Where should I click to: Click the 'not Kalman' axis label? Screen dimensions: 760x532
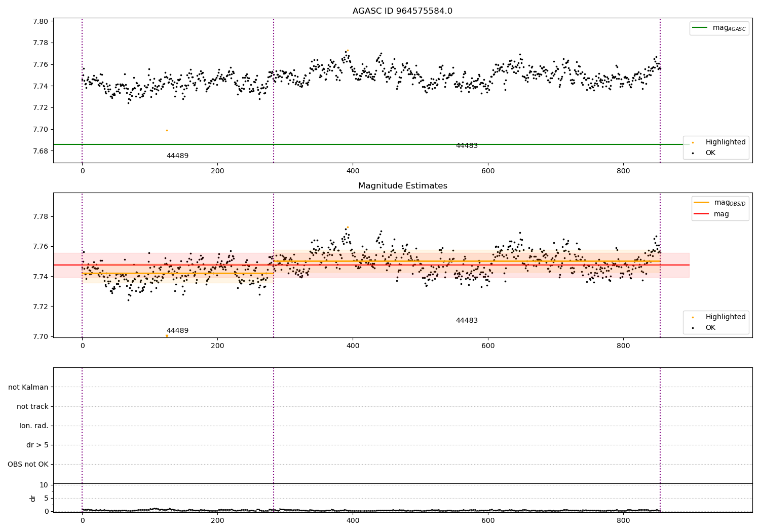click(28, 387)
